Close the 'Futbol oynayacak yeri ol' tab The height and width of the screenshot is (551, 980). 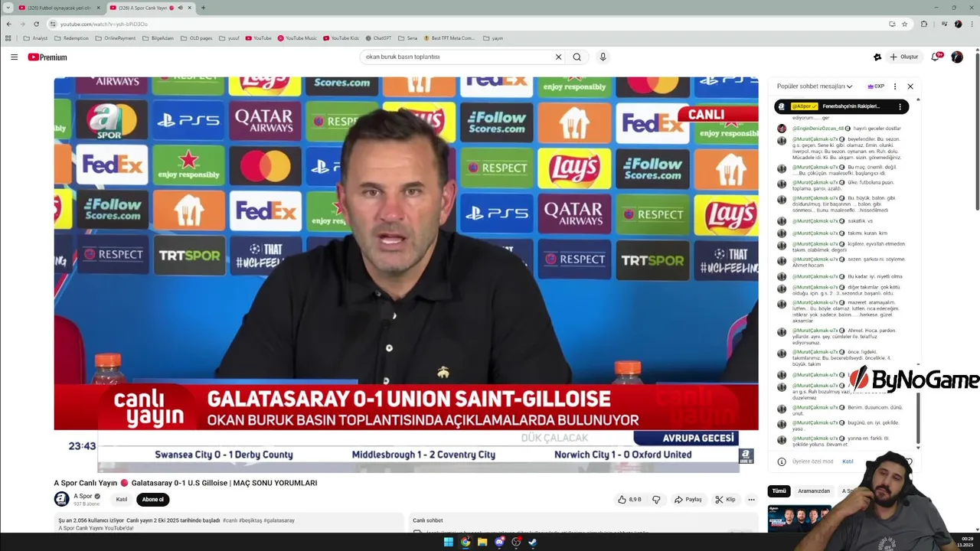[x=98, y=8]
